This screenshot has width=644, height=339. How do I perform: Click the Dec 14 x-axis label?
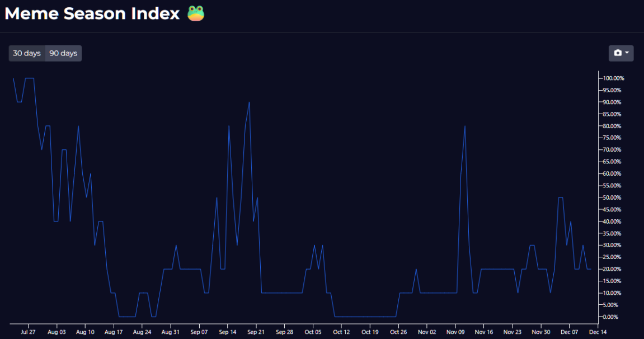(x=598, y=332)
